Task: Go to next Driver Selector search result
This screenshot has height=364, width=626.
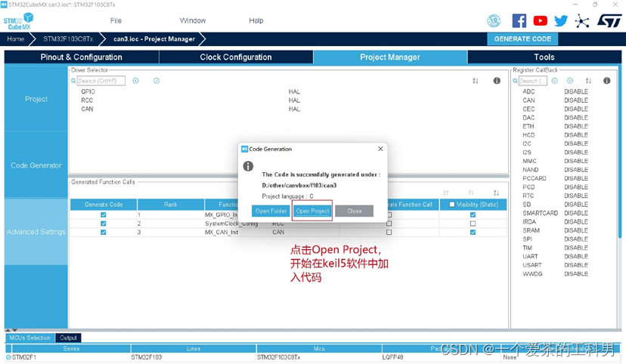Action: 156,81
